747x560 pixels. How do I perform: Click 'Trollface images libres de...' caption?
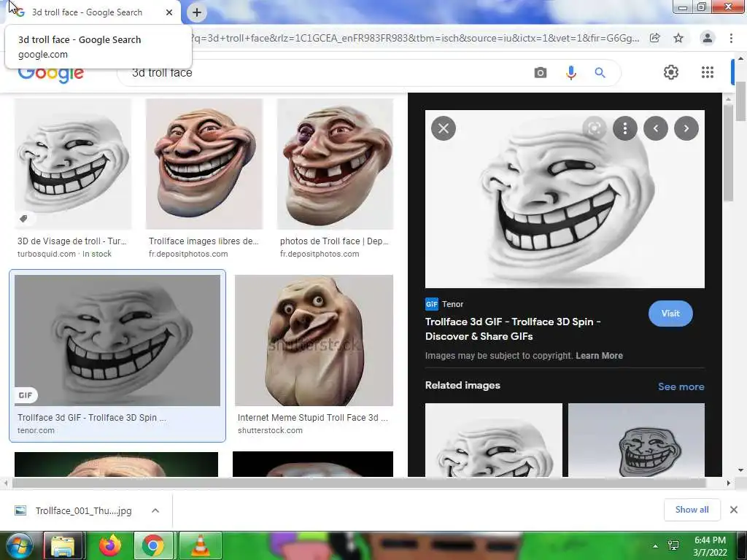click(x=204, y=241)
